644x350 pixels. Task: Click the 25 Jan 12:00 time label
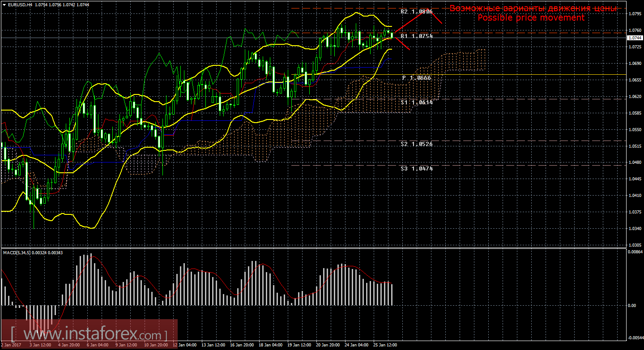click(x=385, y=345)
